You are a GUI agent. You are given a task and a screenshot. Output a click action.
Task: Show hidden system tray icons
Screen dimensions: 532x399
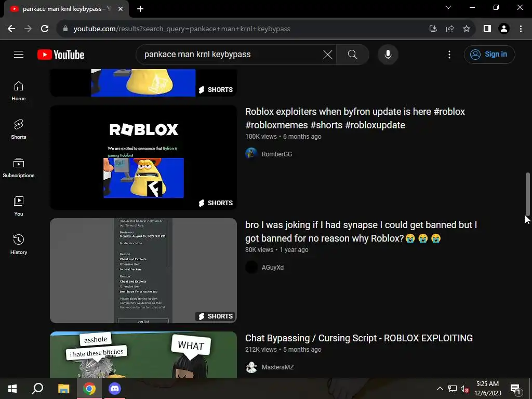point(440,389)
